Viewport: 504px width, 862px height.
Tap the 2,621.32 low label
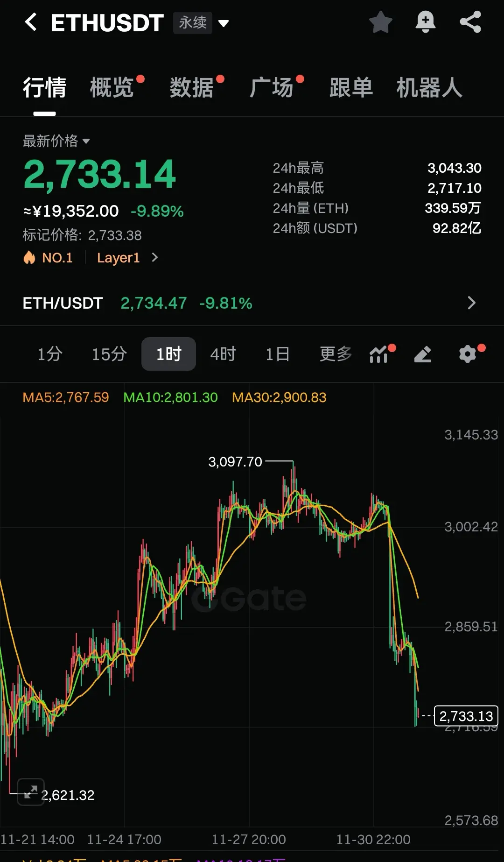pos(68,795)
